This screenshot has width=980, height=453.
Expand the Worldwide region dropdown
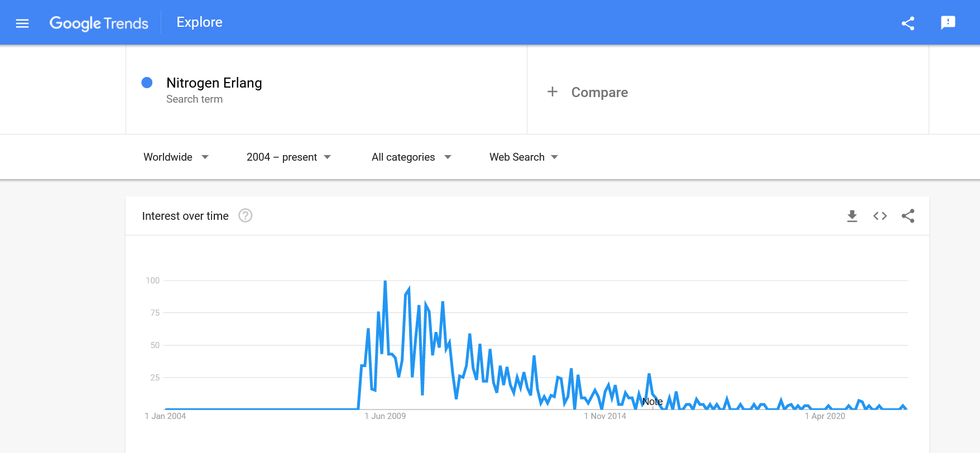[x=176, y=157]
